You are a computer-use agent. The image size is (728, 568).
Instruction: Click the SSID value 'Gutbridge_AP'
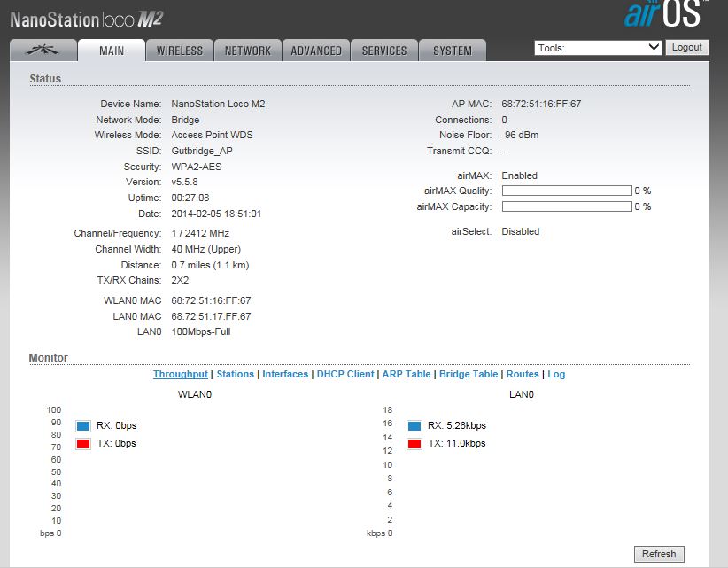click(202, 151)
